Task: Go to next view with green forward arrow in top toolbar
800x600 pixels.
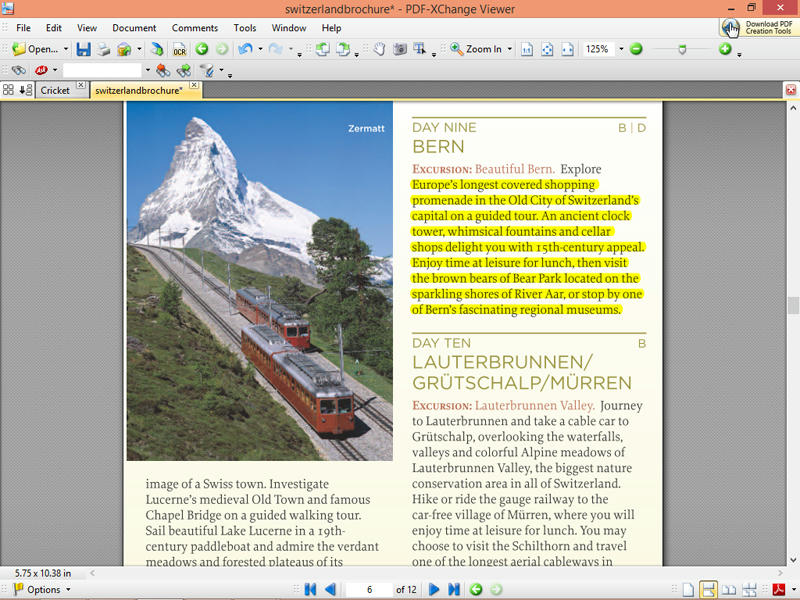Action: pyautogui.click(x=221, y=49)
